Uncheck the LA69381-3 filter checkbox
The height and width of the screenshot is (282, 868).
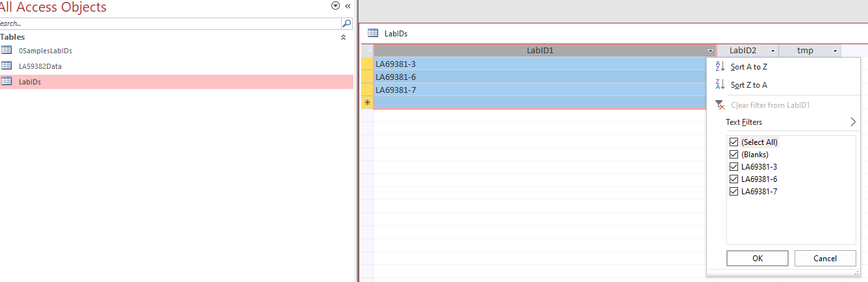(x=734, y=166)
